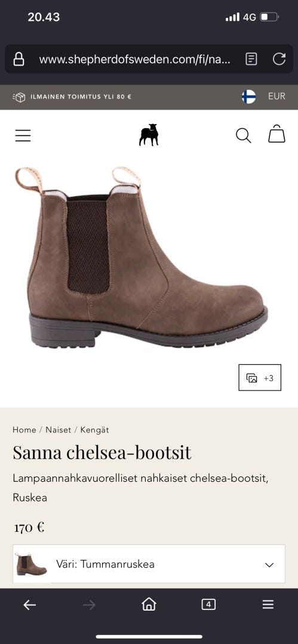Screen dimensions: 298x644
Task: Open the Kengät breadcrumb category
Action: (95, 430)
